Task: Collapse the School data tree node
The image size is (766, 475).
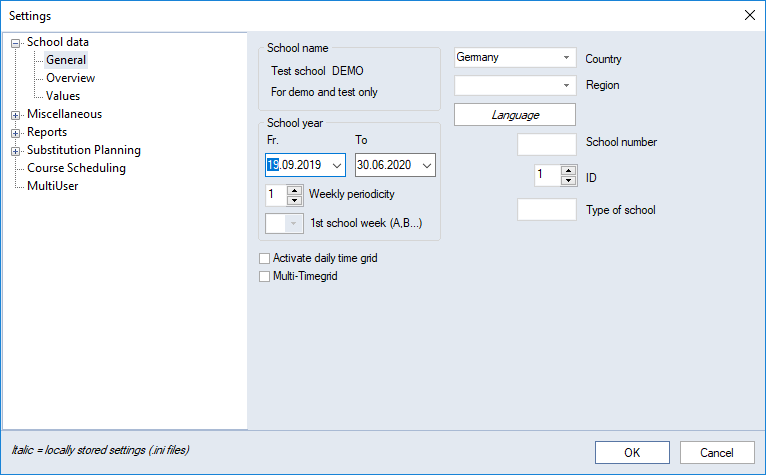Action: (x=16, y=43)
